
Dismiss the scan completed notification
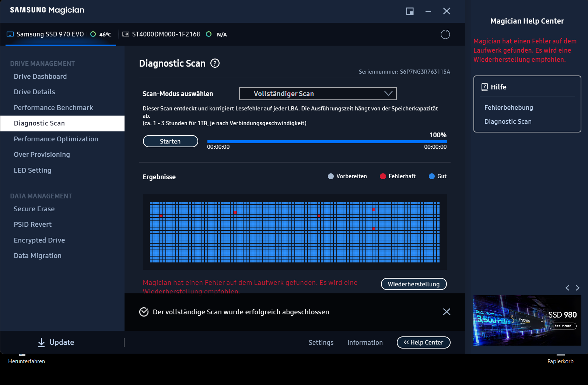point(447,312)
